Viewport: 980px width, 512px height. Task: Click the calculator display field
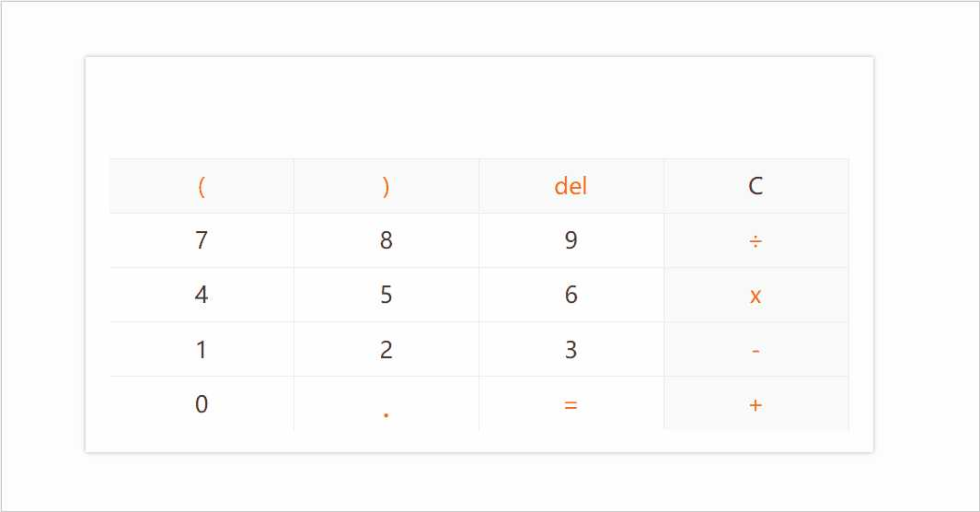pyautogui.click(x=478, y=119)
